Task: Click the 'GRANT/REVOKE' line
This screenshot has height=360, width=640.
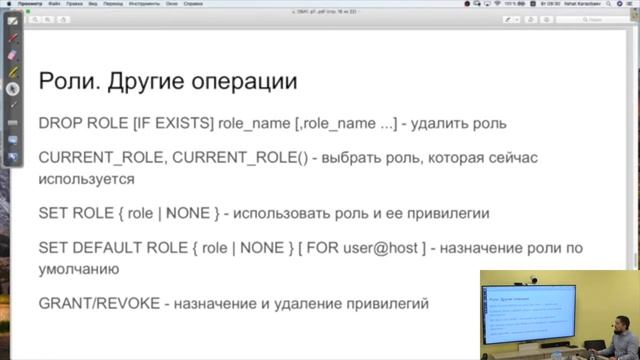Action: (233, 304)
